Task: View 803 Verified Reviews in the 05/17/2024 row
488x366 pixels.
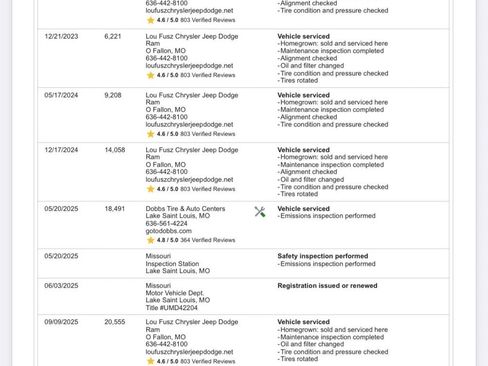Action: click(x=208, y=134)
